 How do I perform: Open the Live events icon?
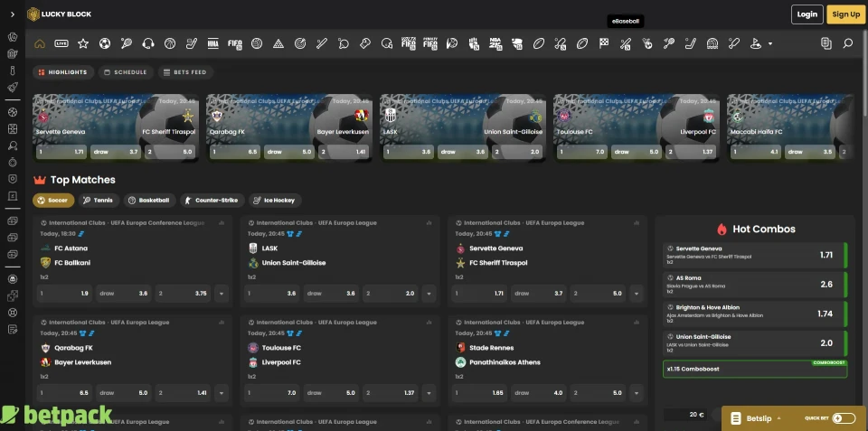pos(61,43)
